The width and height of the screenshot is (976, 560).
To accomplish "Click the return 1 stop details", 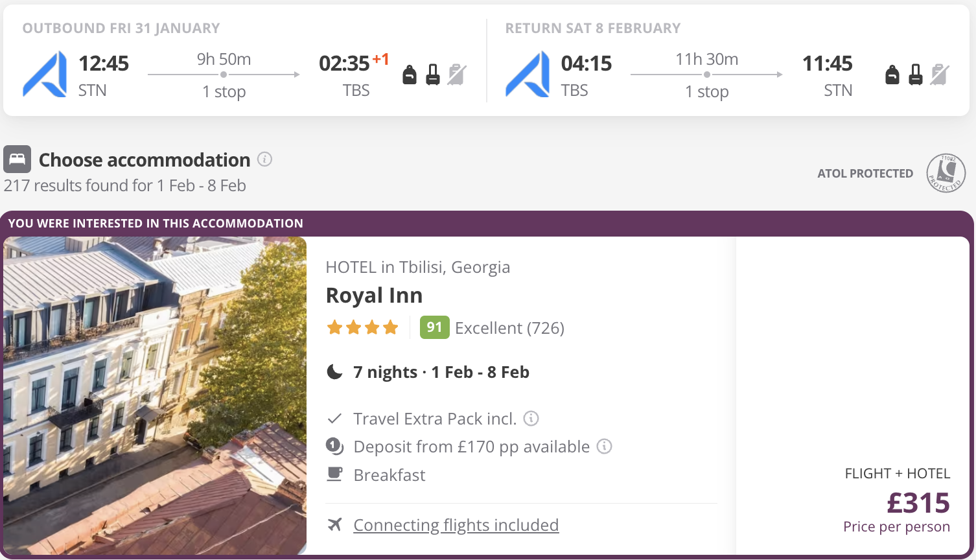I will pyautogui.click(x=707, y=91).
